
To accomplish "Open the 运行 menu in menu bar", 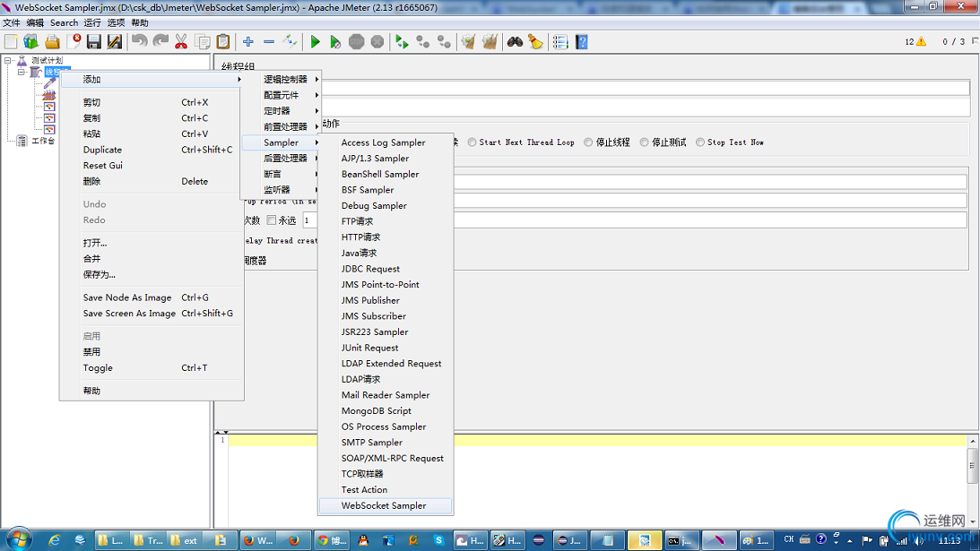I will tap(91, 22).
